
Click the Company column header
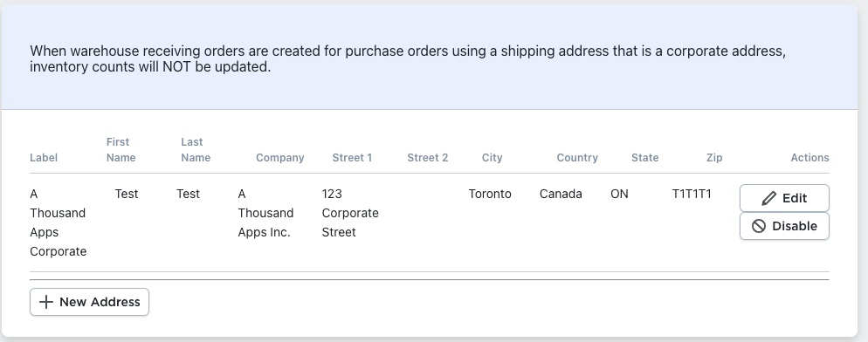(280, 158)
